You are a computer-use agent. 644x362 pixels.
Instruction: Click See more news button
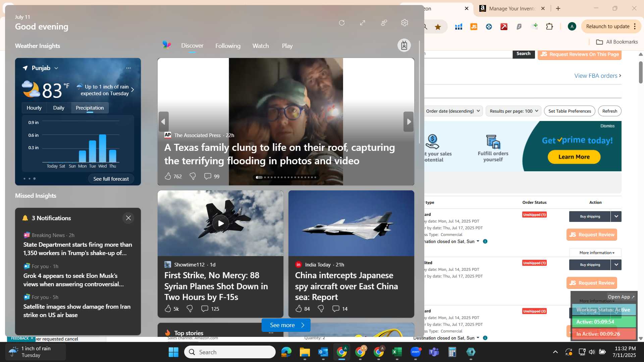pyautogui.click(x=286, y=325)
